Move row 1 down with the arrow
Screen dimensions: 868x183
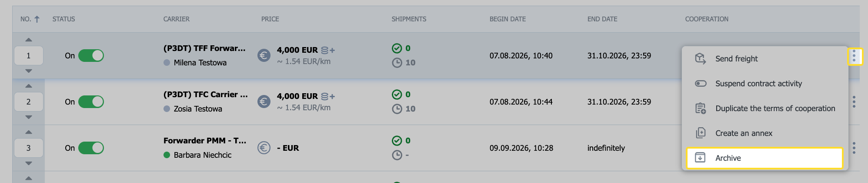point(29,71)
